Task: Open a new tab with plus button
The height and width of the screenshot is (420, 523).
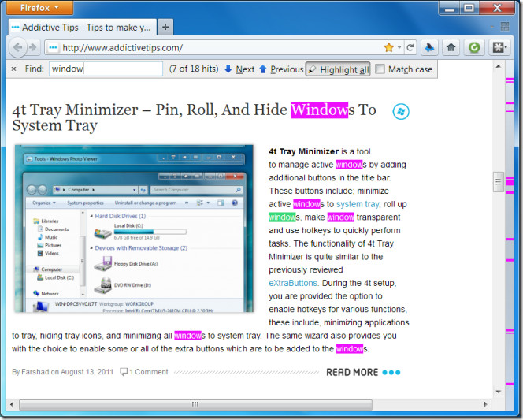Action: pyautogui.click(x=165, y=28)
